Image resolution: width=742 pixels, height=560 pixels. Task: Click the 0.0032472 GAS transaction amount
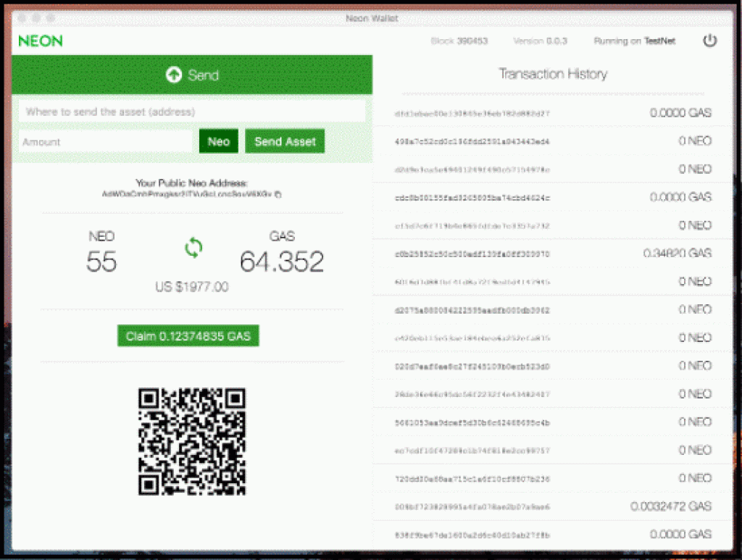tap(671, 506)
